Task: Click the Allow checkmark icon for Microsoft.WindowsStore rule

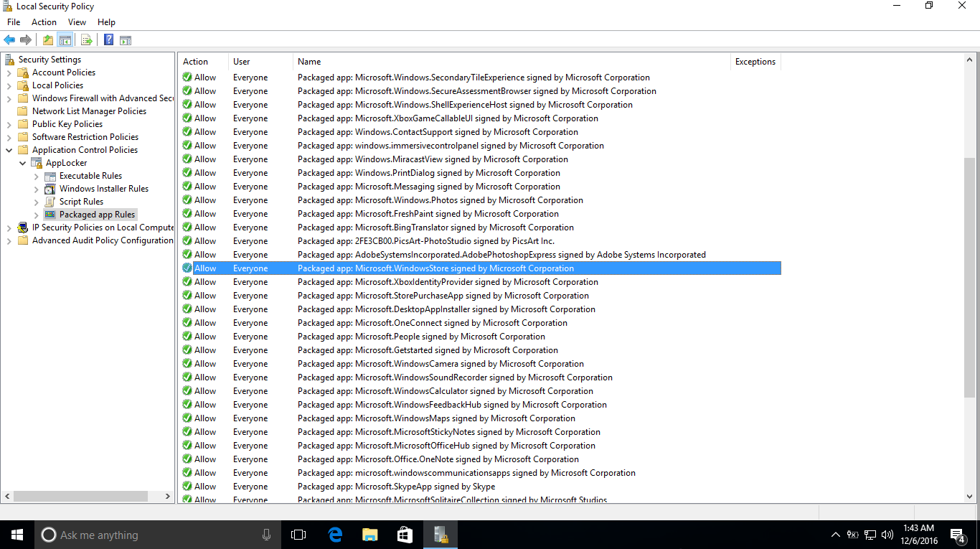Action: tap(187, 268)
